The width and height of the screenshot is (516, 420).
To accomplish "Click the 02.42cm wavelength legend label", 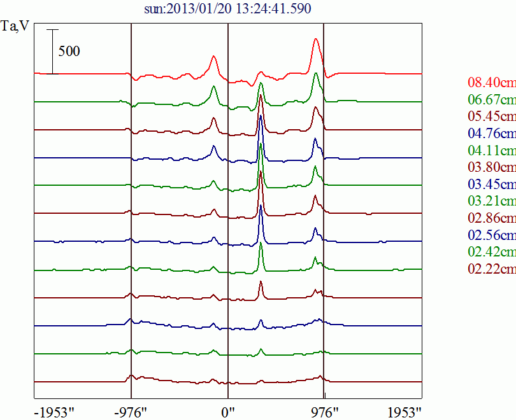I will [492, 252].
